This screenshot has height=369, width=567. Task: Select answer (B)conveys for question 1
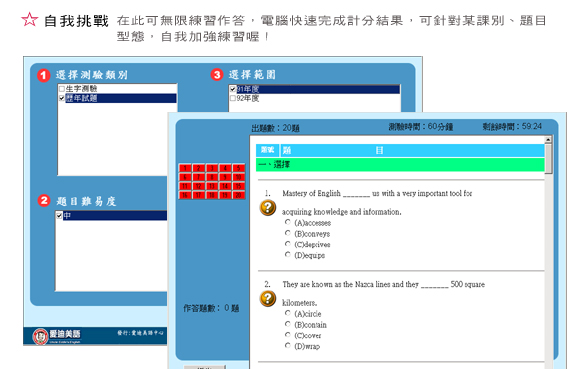(288, 233)
